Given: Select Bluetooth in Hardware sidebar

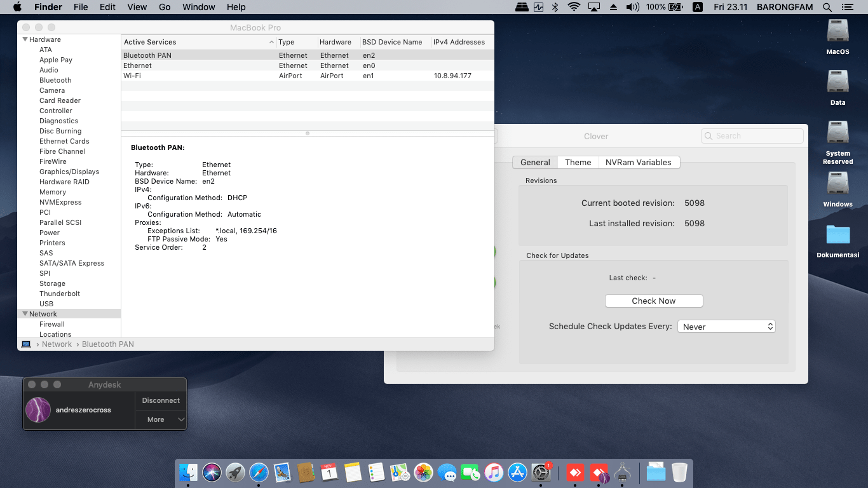Looking at the screenshot, I should click(x=55, y=80).
